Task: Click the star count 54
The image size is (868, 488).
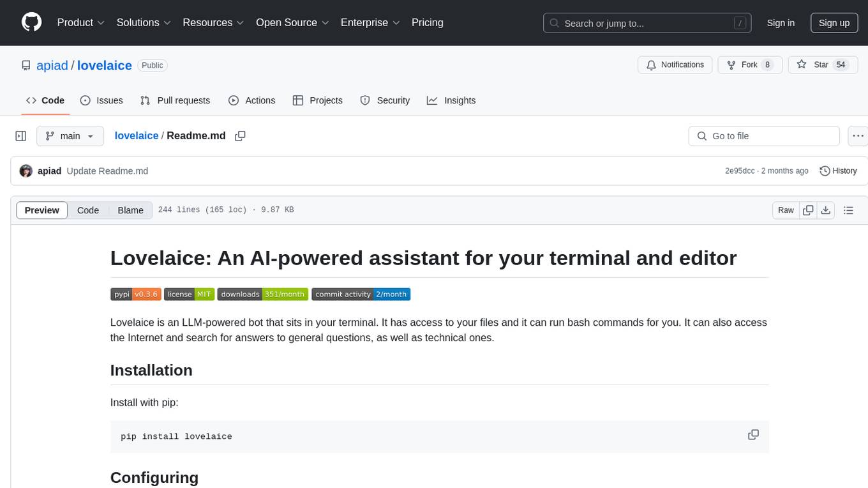Action: pyautogui.click(x=841, y=65)
